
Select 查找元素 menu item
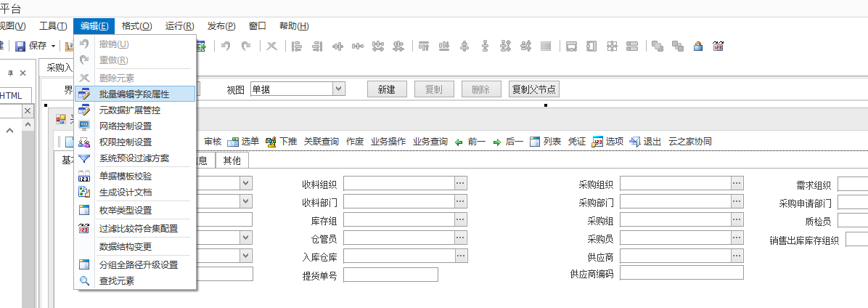click(134, 281)
